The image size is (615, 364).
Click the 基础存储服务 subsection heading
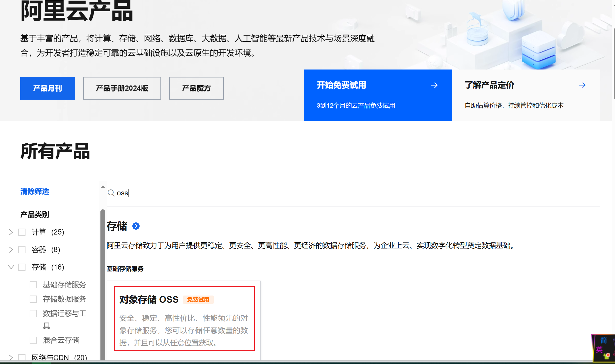[125, 269]
